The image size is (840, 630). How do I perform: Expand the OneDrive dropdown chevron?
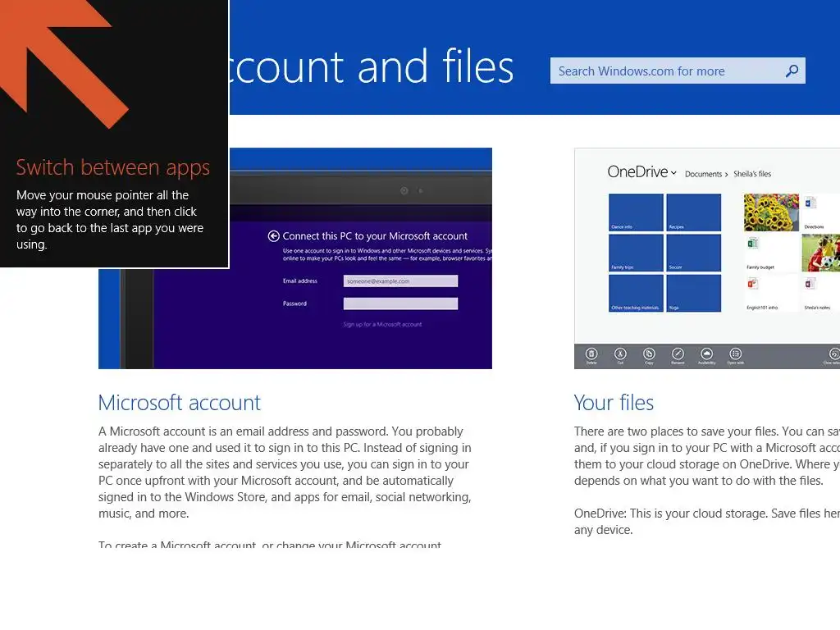673,173
